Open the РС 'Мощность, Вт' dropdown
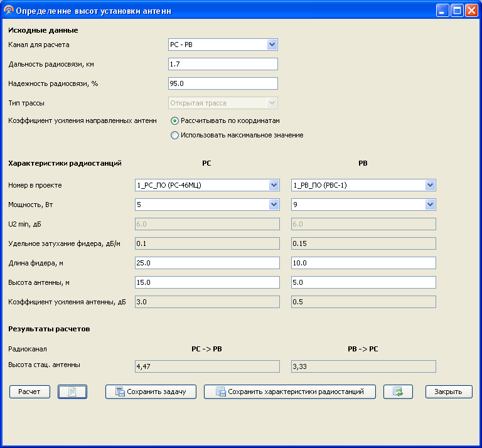Viewport: 482px width, 448px height. pos(274,205)
